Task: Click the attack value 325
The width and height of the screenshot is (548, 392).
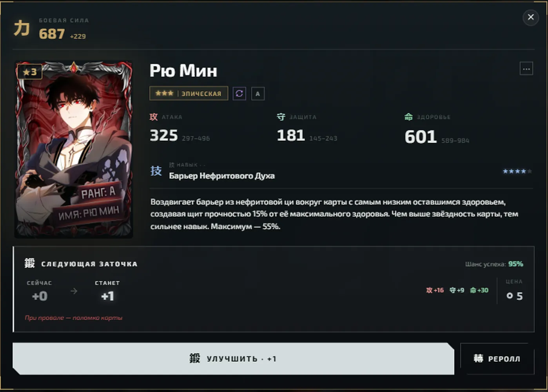Action: point(164,135)
